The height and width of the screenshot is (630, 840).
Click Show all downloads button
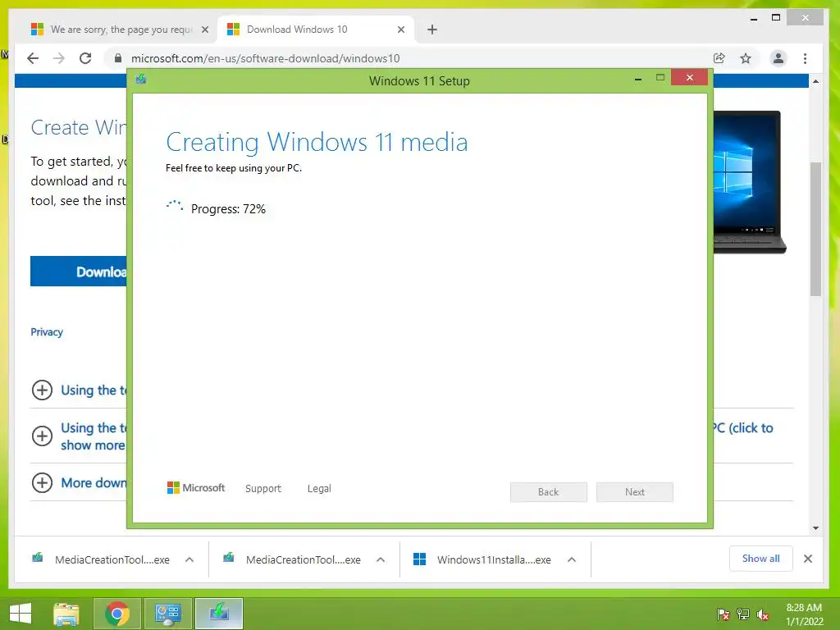coord(760,559)
